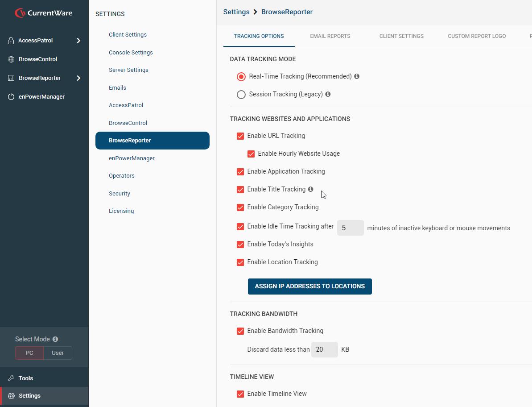Screen dimensions: 532x407
Task: Open Security settings
Action: click(x=120, y=194)
